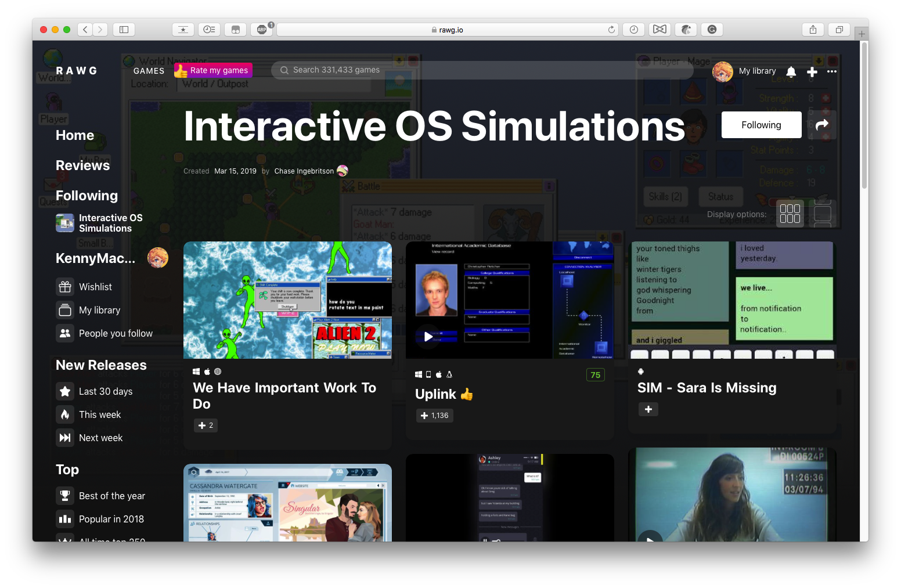The height and width of the screenshot is (588, 901).
Task: Click Rate my games button
Action: tap(213, 70)
